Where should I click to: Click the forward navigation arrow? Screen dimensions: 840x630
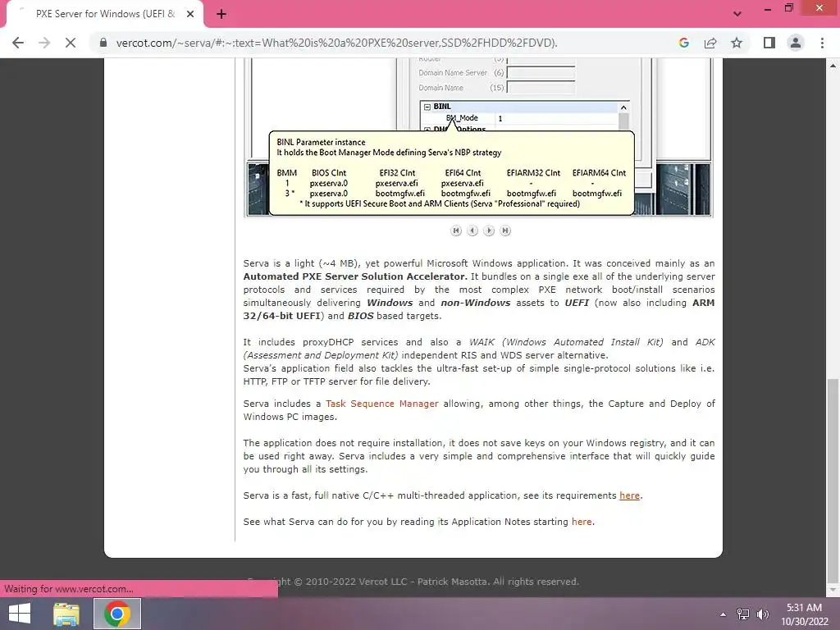point(44,43)
